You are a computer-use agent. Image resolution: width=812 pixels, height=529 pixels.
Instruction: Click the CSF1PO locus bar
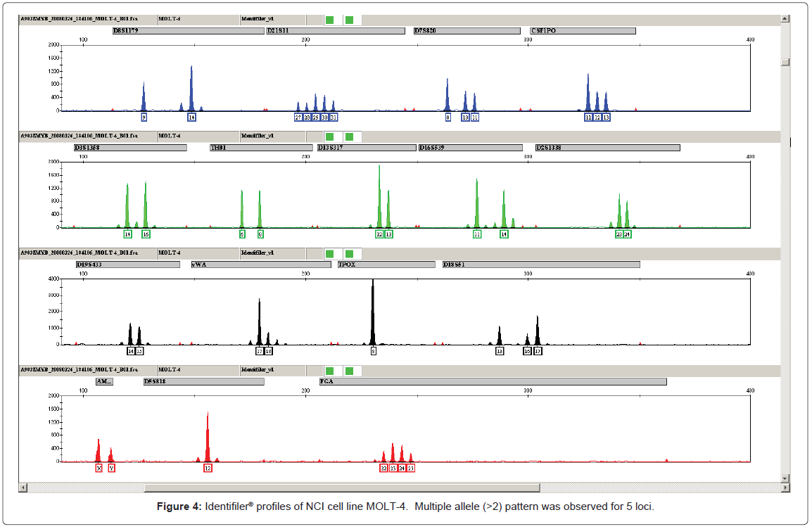tap(584, 30)
